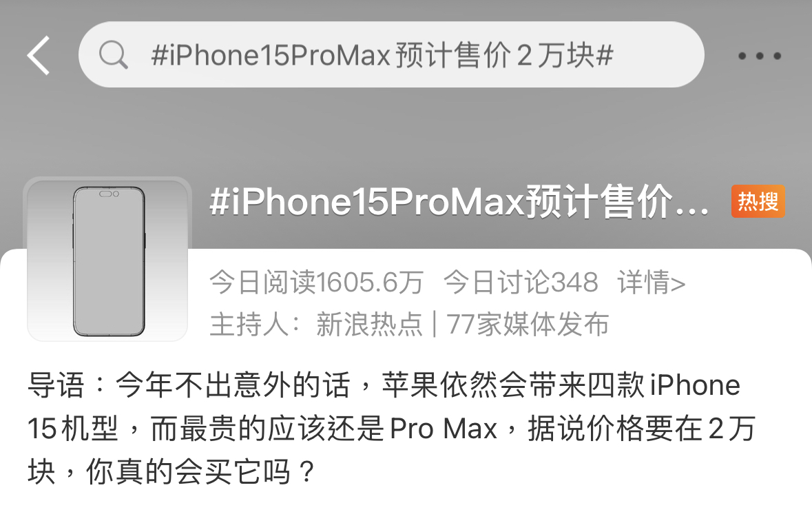The width and height of the screenshot is (812, 512).
Task: Open 详情> details link
Action: tap(651, 283)
